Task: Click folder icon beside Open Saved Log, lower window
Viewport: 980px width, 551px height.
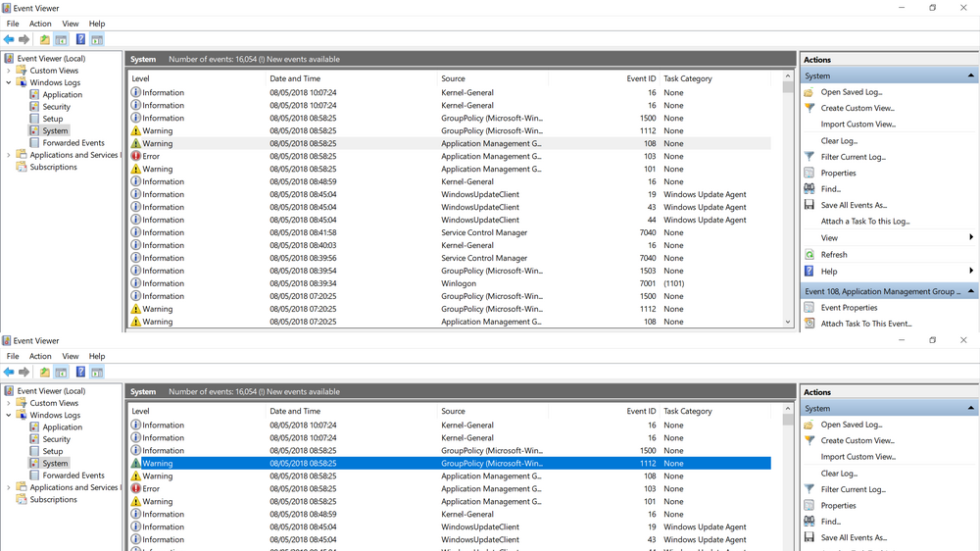Action: pyautogui.click(x=808, y=425)
